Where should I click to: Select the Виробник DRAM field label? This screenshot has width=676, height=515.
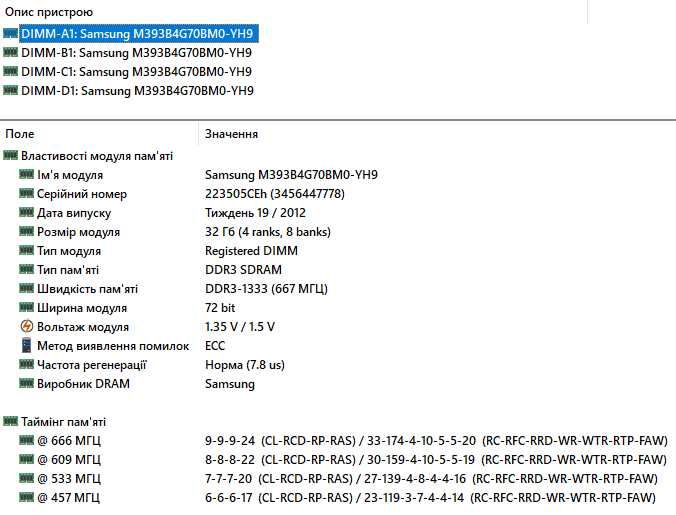tap(83, 384)
